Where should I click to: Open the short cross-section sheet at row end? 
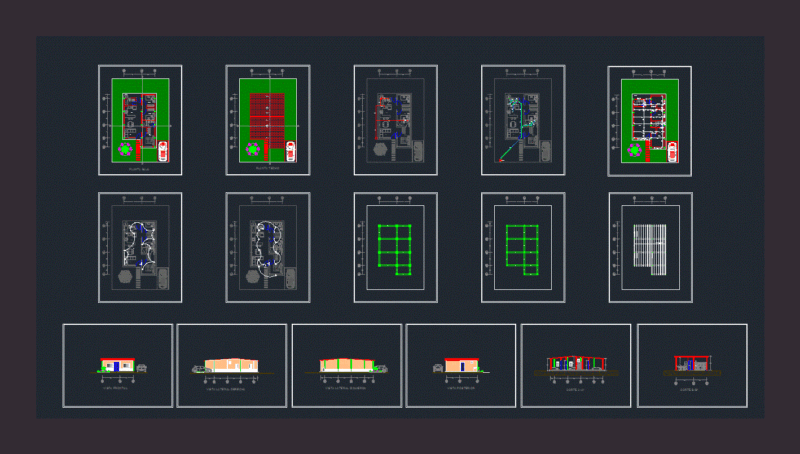click(692, 366)
